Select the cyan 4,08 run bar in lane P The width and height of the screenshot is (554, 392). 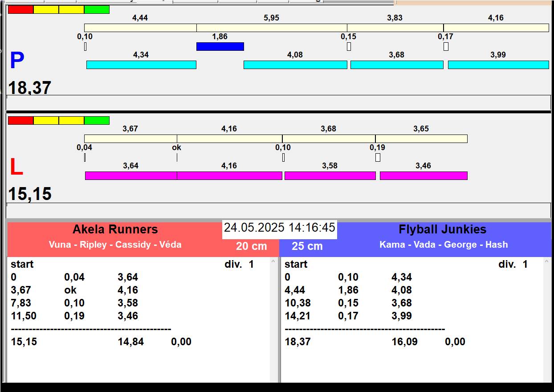click(x=295, y=65)
